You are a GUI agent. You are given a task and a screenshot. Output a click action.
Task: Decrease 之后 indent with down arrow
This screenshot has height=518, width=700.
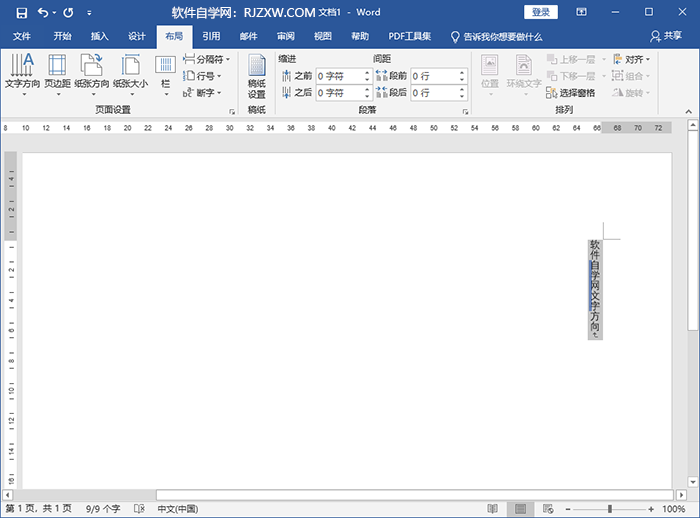point(367,96)
